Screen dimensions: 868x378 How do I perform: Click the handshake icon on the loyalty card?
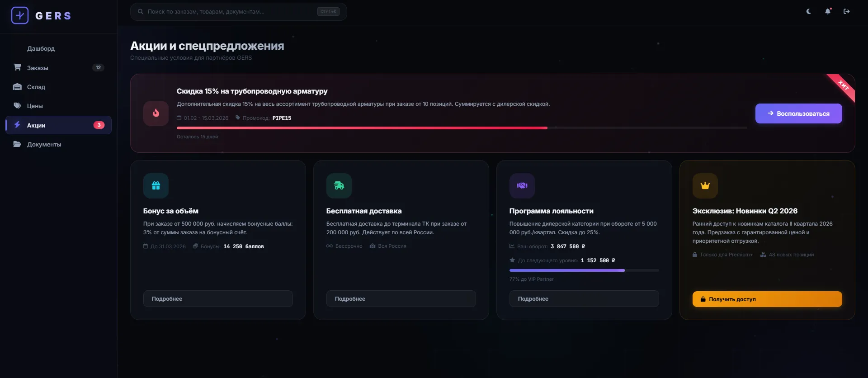(x=522, y=185)
